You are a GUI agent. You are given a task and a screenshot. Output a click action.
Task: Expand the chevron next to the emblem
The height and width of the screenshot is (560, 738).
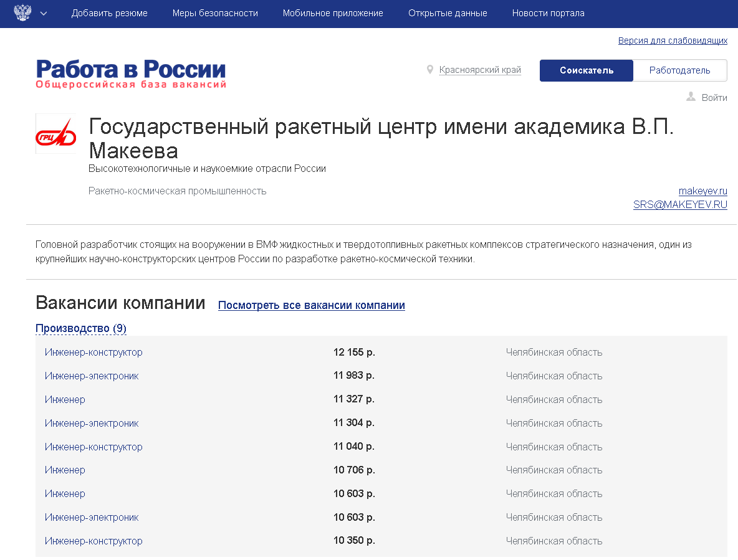tap(43, 14)
